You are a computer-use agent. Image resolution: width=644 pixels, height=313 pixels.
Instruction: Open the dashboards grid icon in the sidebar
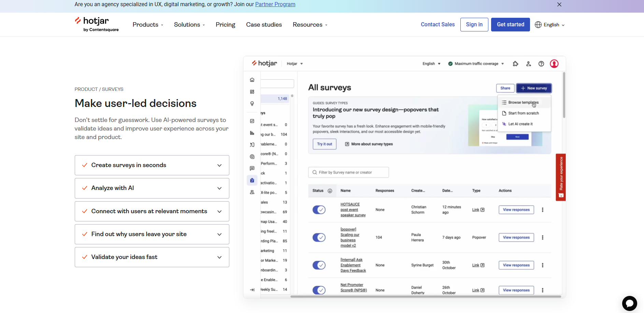252,92
